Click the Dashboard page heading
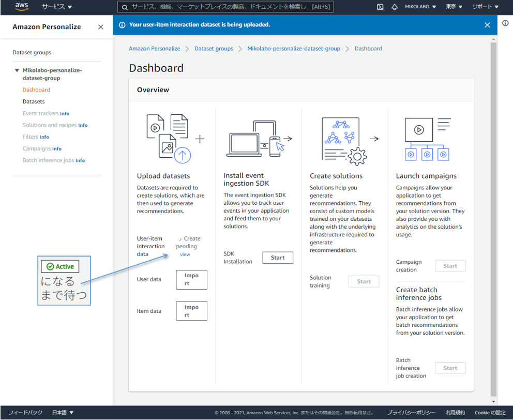 click(156, 68)
